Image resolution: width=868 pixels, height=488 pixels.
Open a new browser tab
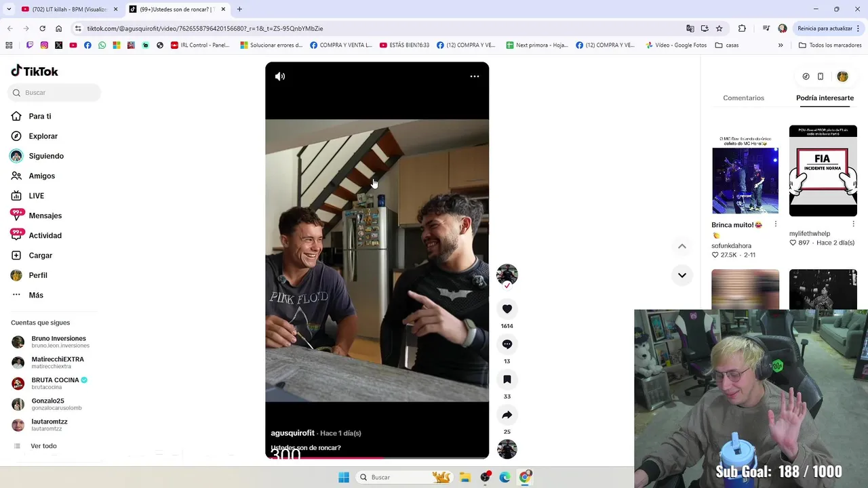coord(239,9)
